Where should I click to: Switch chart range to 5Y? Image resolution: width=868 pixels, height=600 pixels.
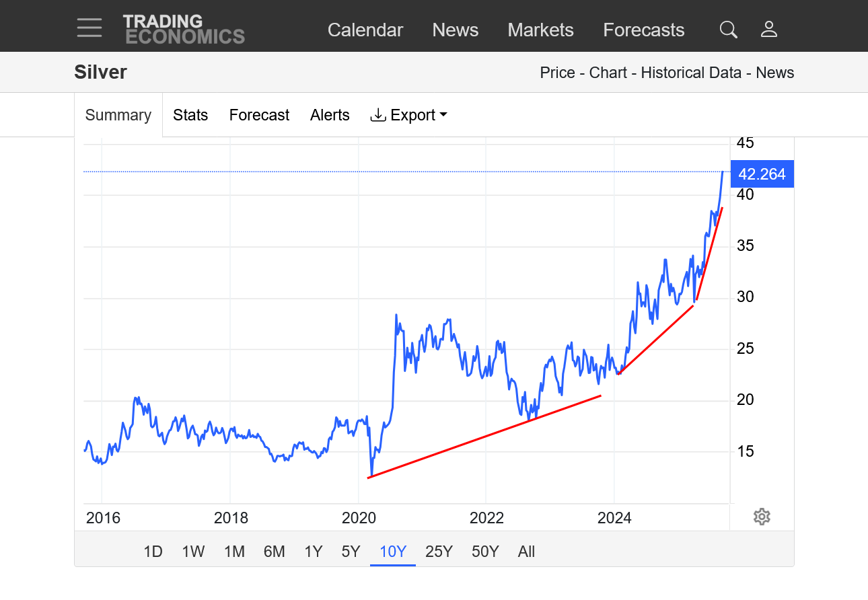pos(351,552)
